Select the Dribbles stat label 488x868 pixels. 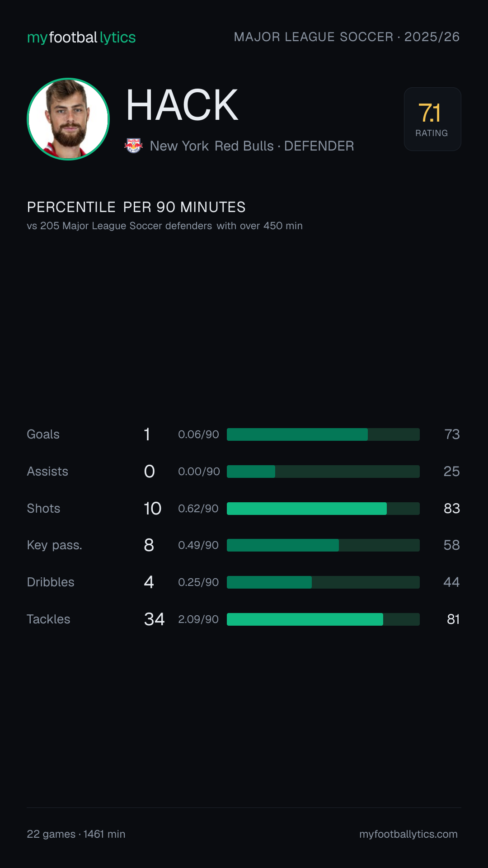click(51, 582)
